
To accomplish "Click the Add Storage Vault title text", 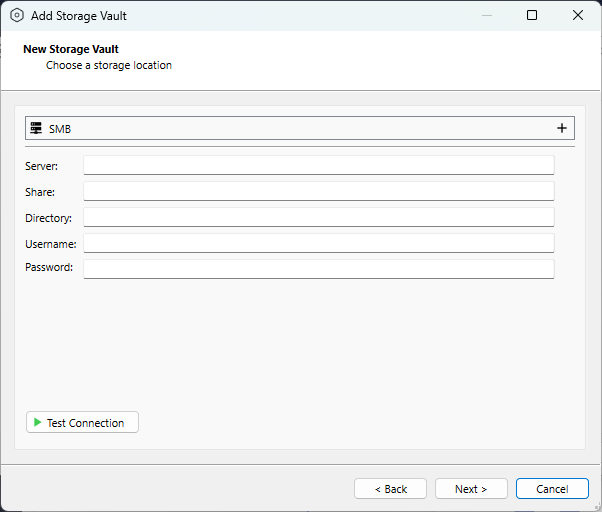I will tap(79, 16).
